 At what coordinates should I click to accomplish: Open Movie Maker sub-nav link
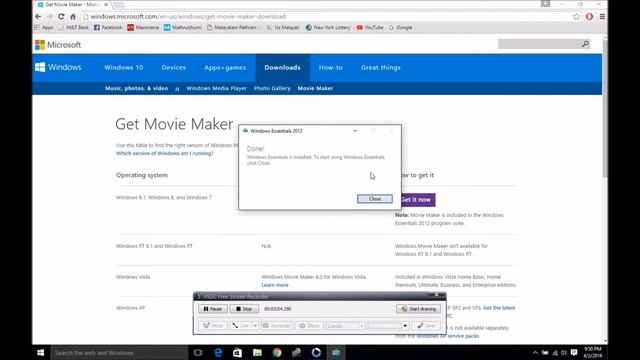click(315, 88)
